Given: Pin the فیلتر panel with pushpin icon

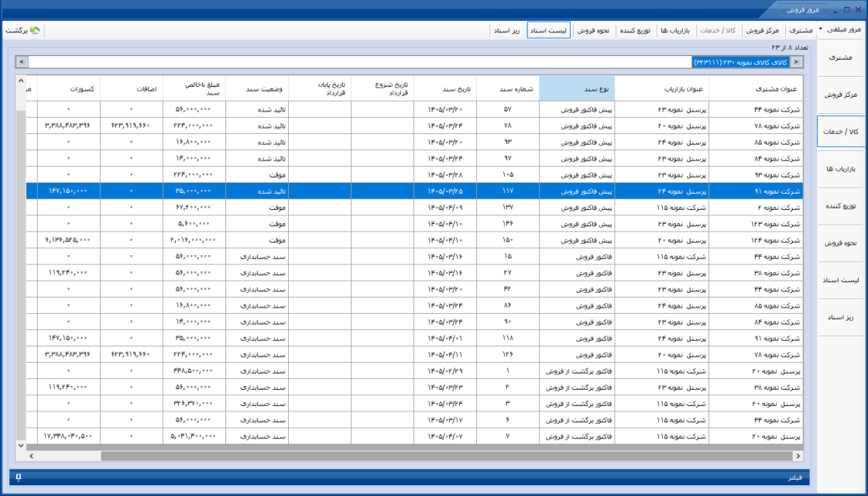Looking at the screenshot, I should point(19,477).
